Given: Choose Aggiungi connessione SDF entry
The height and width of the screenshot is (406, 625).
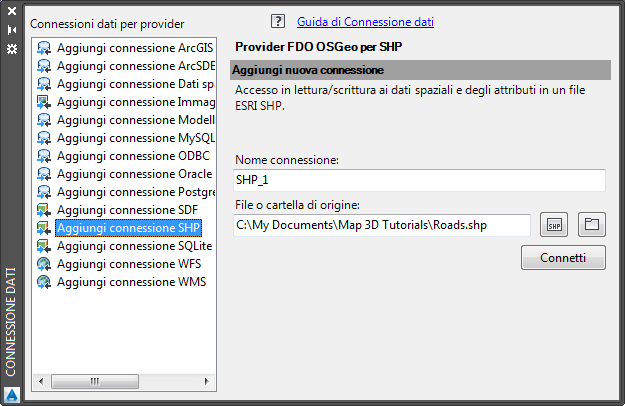Looking at the screenshot, I should pyautogui.click(x=127, y=210).
